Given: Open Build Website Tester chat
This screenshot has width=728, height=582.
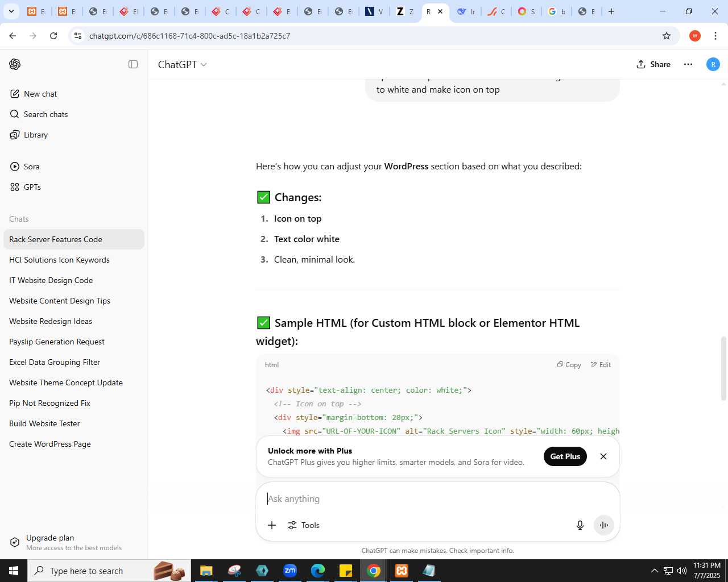Looking at the screenshot, I should pos(74,423).
